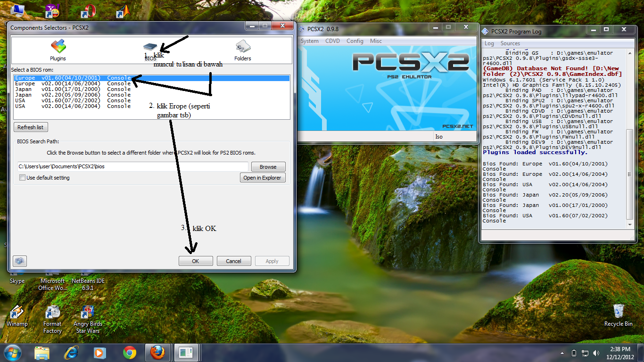
Task: Select USA v02.00(14/06/2004) BIOS rom
Action: tap(151, 106)
